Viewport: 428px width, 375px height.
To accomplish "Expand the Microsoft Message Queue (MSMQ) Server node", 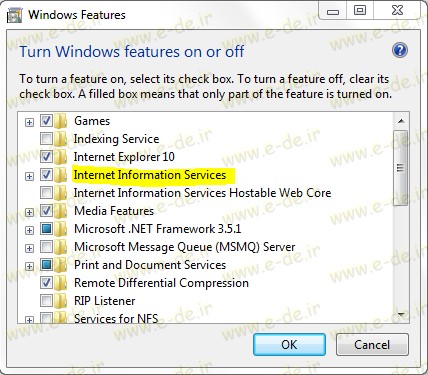I will pyautogui.click(x=30, y=248).
